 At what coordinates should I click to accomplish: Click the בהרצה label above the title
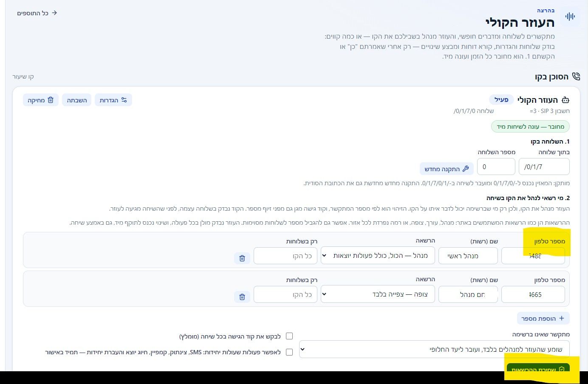[x=546, y=10]
